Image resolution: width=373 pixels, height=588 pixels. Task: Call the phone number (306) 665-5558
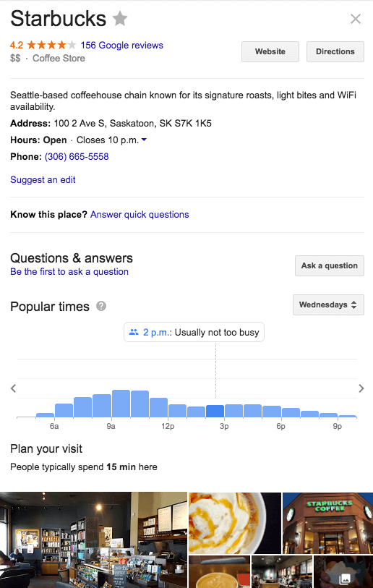click(x=77, y=156)
